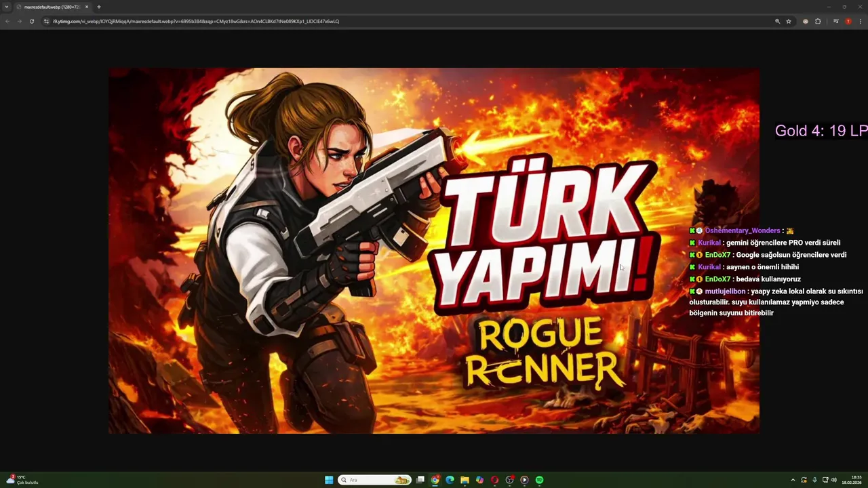
Task: Click the microphone tray icon
Action: point(814,480)
